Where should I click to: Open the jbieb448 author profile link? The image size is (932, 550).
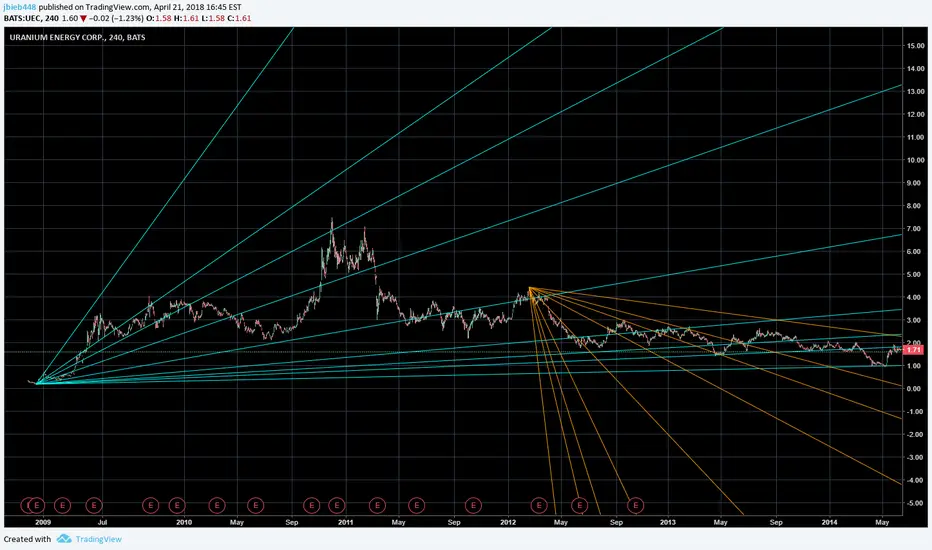click(x=20, y=8)
